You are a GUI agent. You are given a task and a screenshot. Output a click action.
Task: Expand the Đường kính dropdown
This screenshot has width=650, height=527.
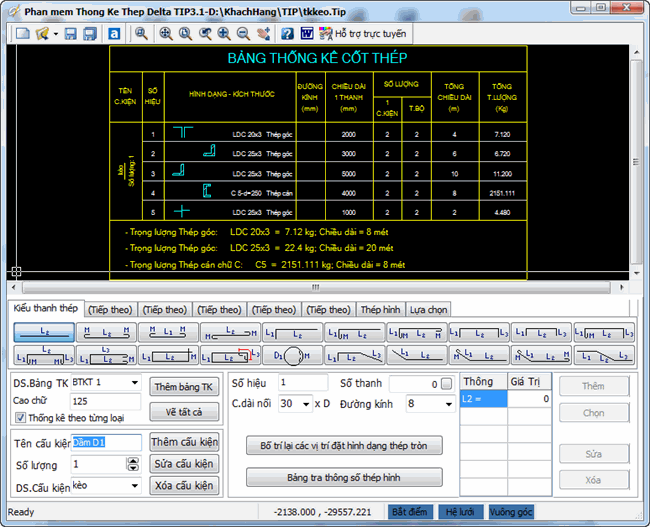[446, 404]
